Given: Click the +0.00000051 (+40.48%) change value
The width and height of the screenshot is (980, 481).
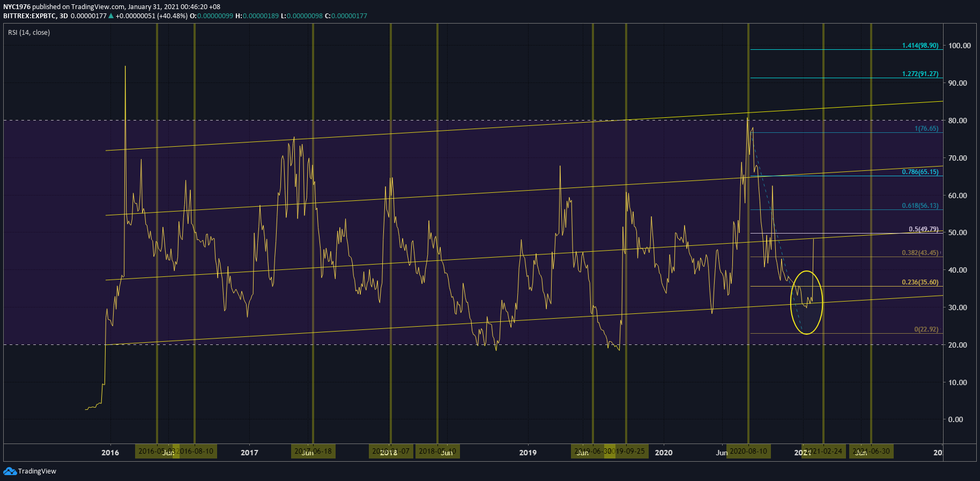Looking at the screenshot, I should [152, 16].
